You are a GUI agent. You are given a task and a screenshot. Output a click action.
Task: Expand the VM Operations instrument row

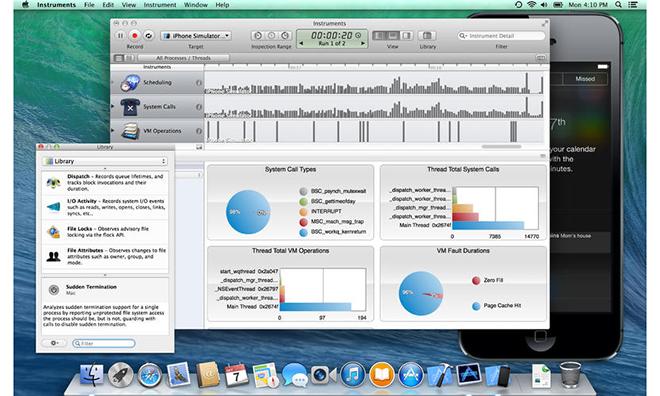point(113,130)
